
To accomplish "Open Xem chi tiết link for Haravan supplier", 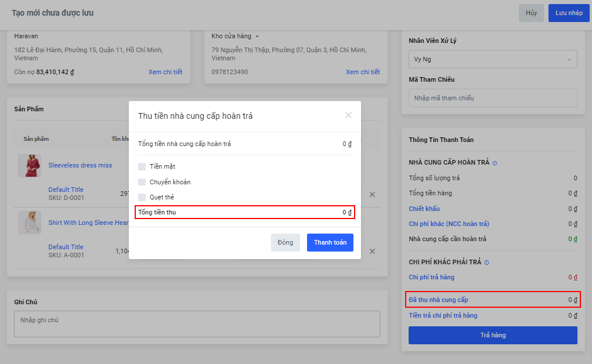I will click(165, 72).
